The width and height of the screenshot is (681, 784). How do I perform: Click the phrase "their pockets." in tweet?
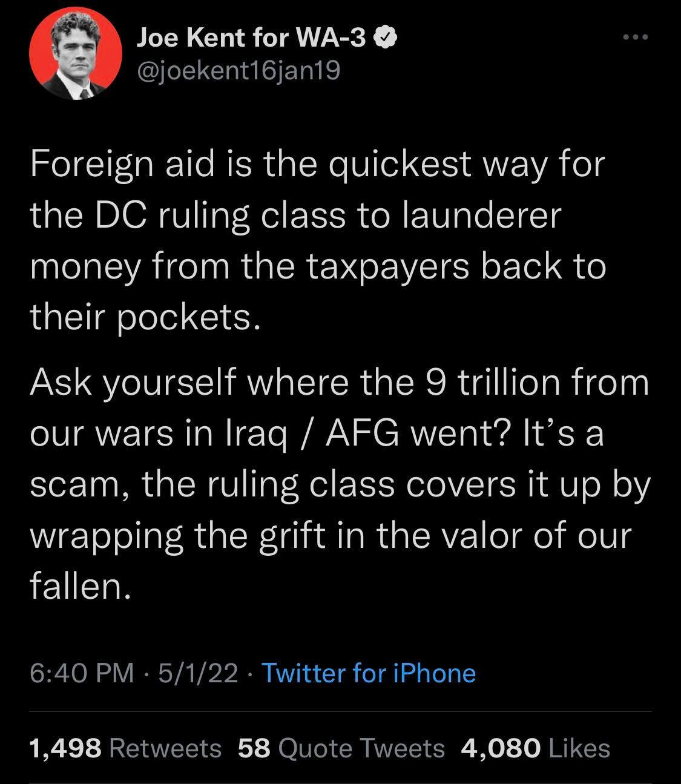[x=145, y=317]
